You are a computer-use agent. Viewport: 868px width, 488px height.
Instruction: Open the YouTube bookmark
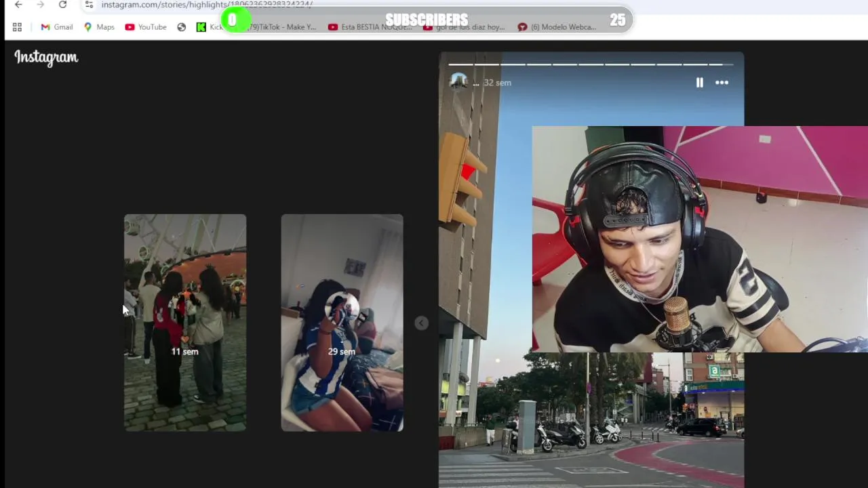146,27
